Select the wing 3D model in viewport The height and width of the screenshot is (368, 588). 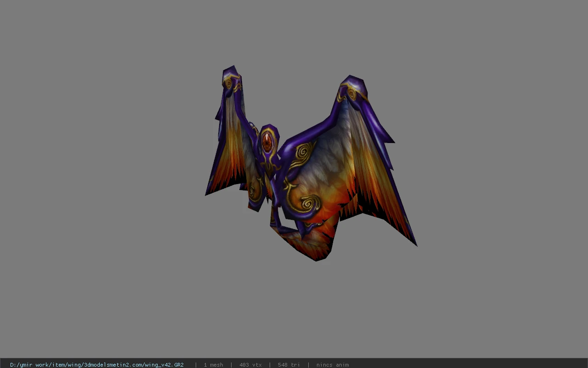point(311,163)
